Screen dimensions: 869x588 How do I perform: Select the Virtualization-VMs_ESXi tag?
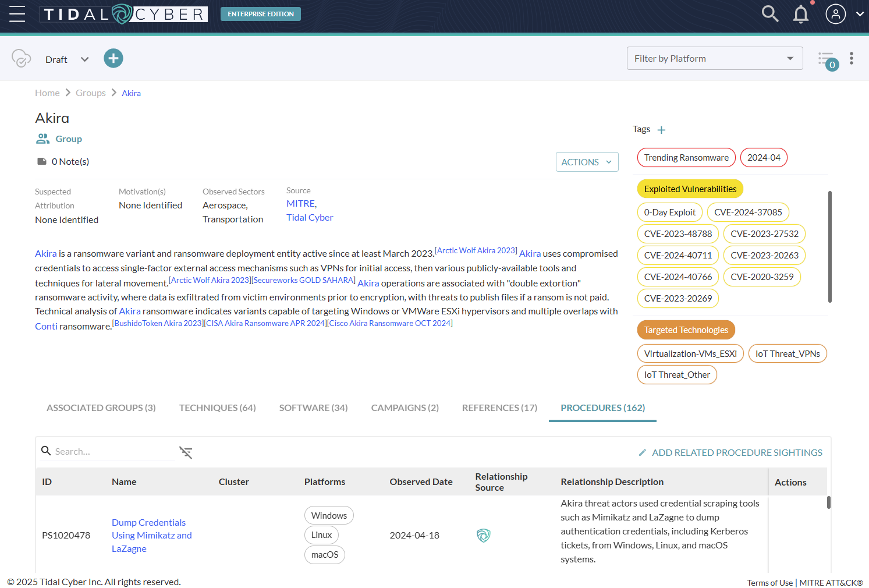690,353
